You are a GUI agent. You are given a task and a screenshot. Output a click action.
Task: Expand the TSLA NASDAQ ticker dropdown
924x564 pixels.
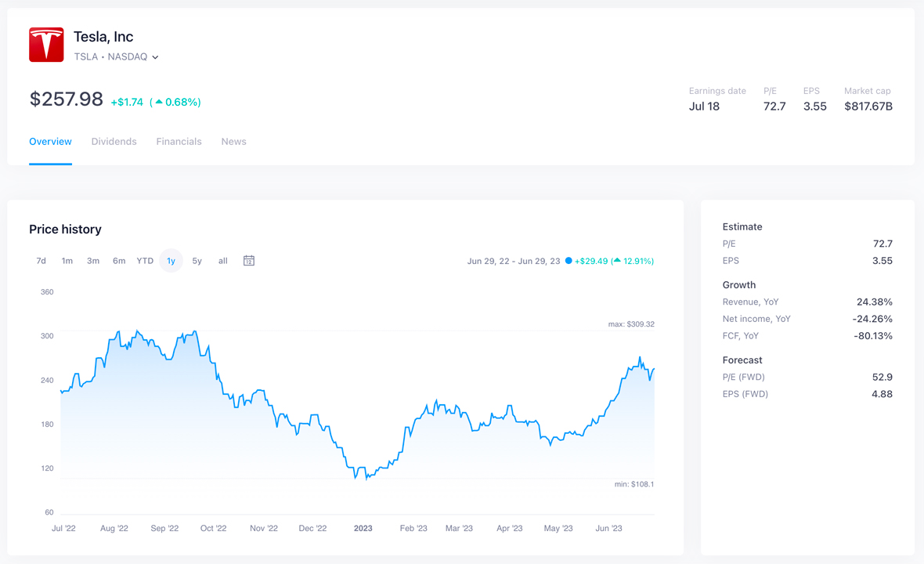coord(155,57)
